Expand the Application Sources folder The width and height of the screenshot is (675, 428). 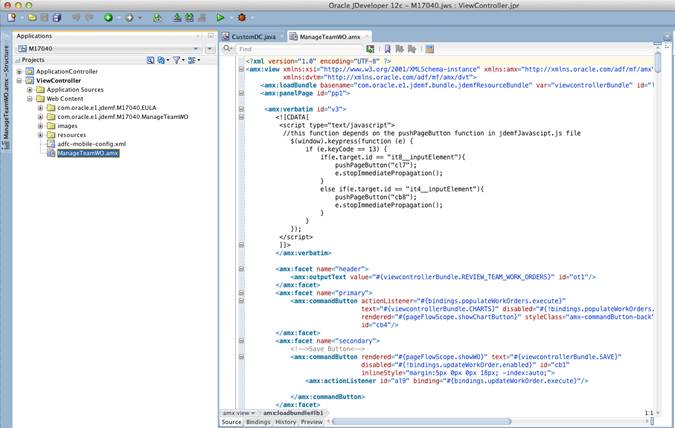[30, 90]
